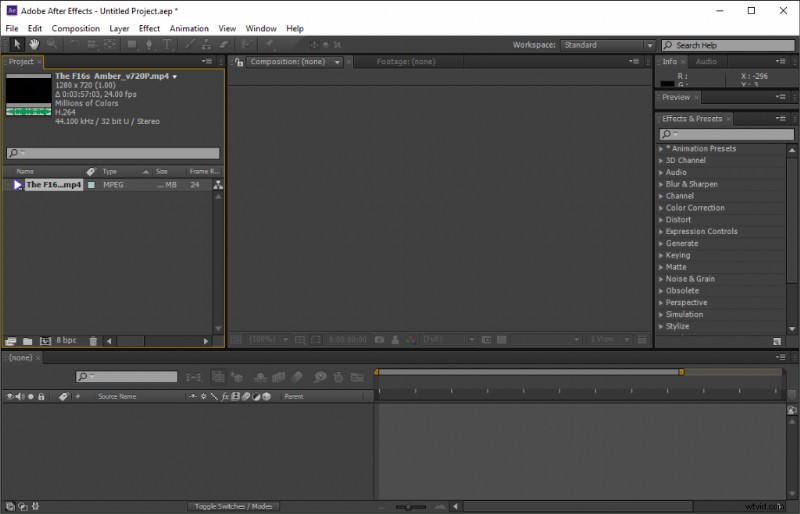
Task: Select the Rectangle shape tool
Action: point(132,44)
